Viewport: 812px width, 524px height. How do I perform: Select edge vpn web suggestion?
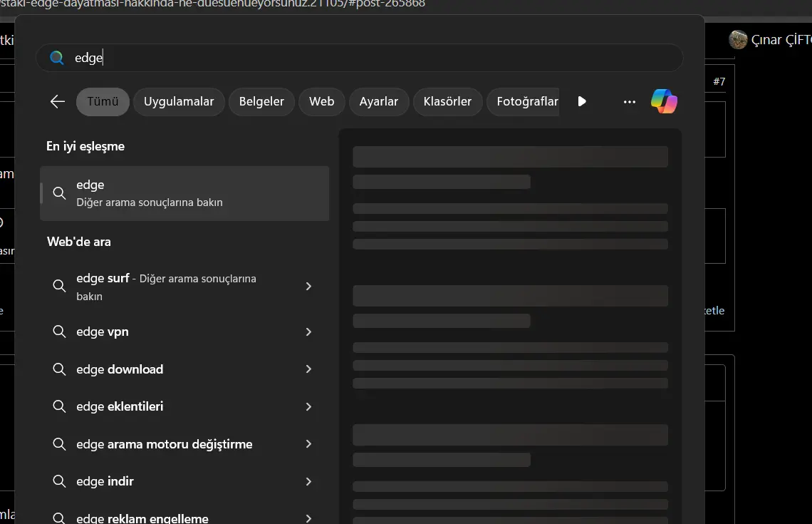tap(184, 332)
